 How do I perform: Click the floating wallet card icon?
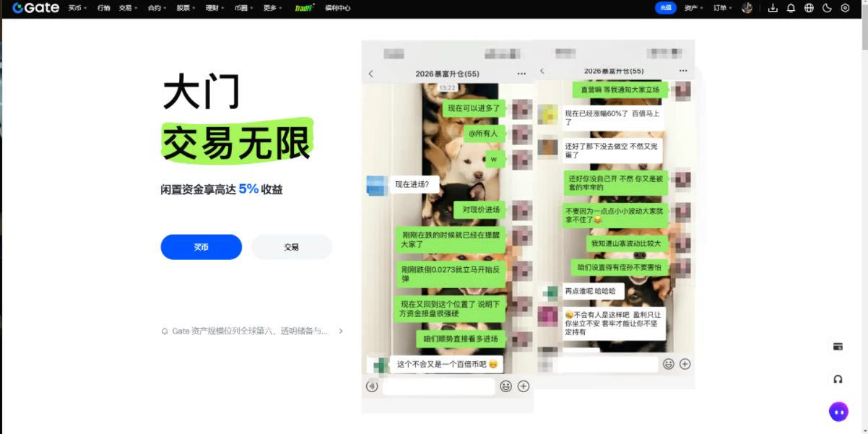click(x=838, y=347)
